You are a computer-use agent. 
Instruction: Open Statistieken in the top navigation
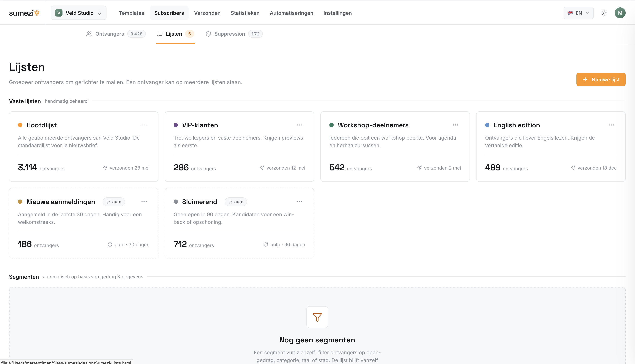[245, 13]
